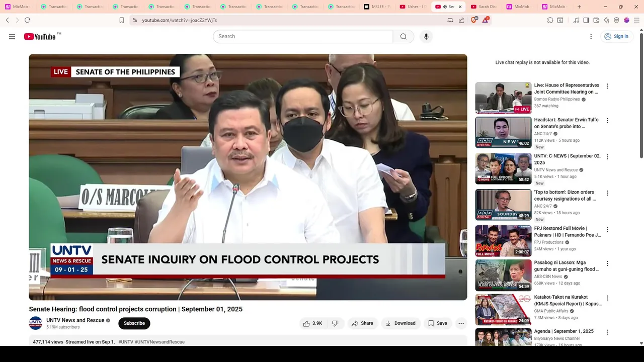Image resolution: width=644 pixels, height=362 pixels.
Task: Share the Senate Hearing video
Action: point(362,323)
